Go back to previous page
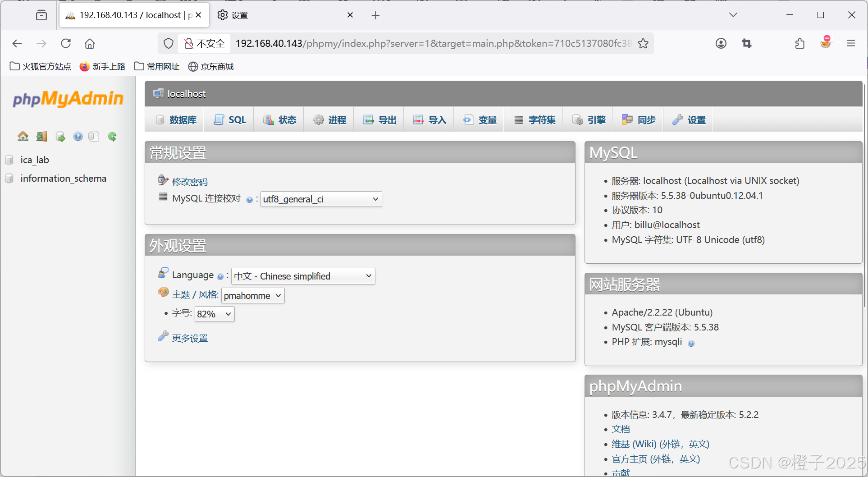Image resolution: width=868 pixels, height=477 pixels. tap(17, 43)
